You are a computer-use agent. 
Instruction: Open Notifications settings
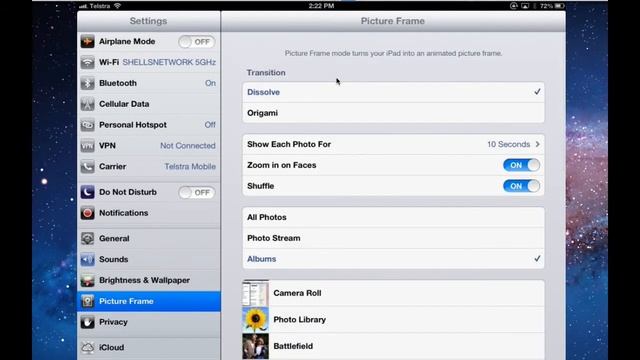click(x=149, y=213)
